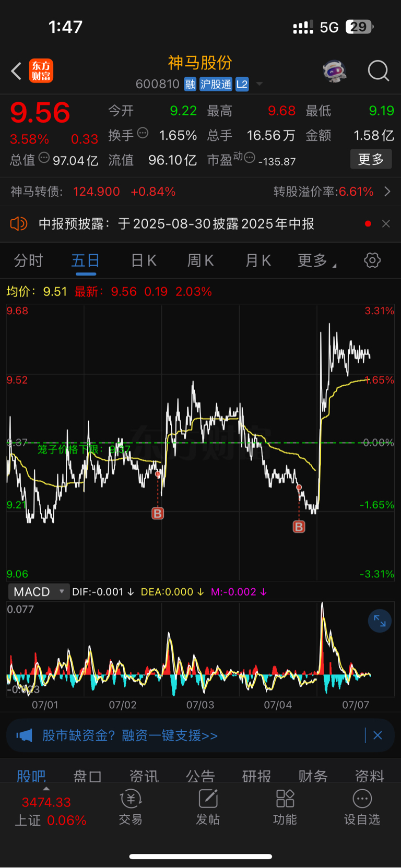This screenshot has height=868, width=401.
Task: Open 神马转债 convertible bond row arrow
Action: (387, 192)
